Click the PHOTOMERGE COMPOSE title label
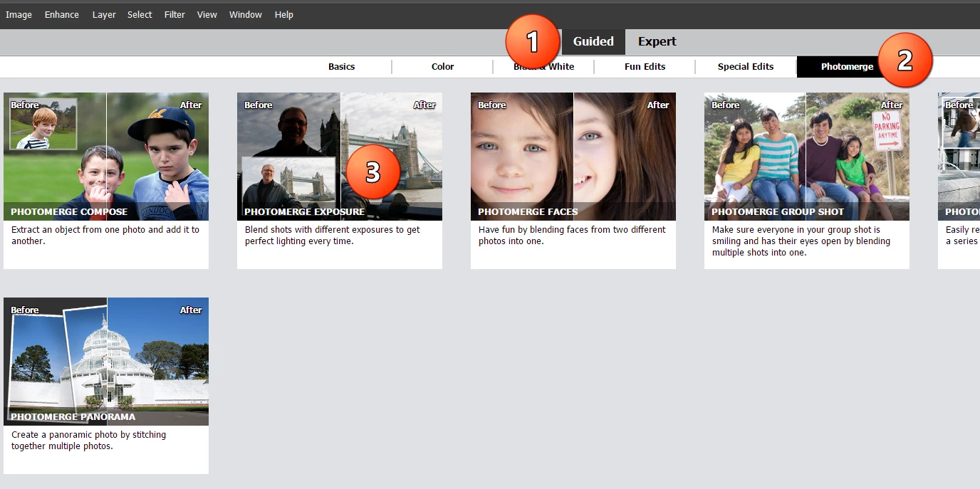 (69, 211)
